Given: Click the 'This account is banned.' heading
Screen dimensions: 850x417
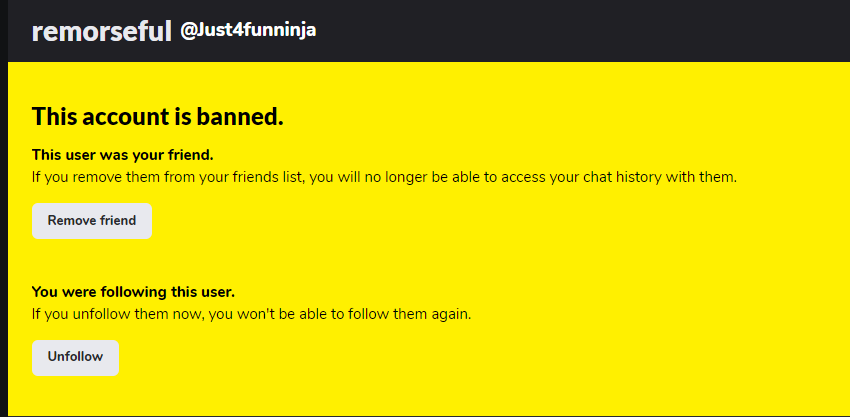Looking at the screenshot, I should (x=158, y=117).
